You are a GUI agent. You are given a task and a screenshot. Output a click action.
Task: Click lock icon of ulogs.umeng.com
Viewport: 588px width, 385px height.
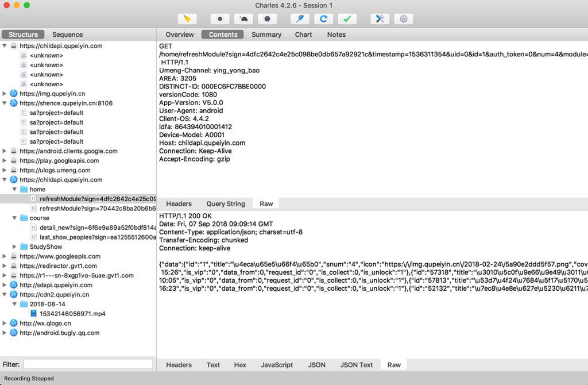point(14,170)
